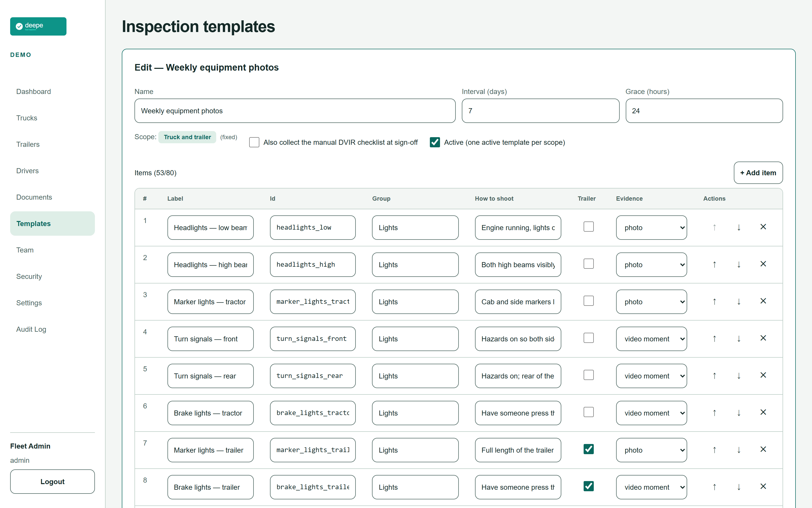
Task: Select the Templates menu item
Action: (x=52, y=224)
